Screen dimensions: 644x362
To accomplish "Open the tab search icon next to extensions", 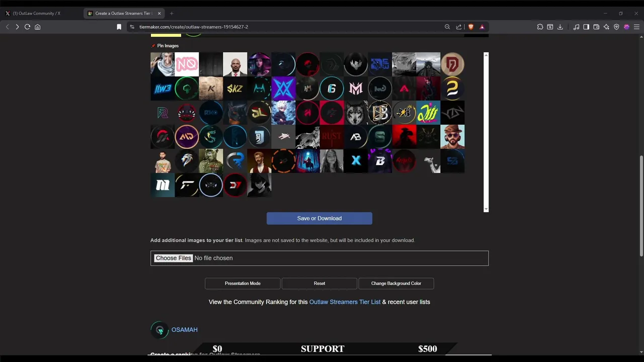I will tap(550, 27).
